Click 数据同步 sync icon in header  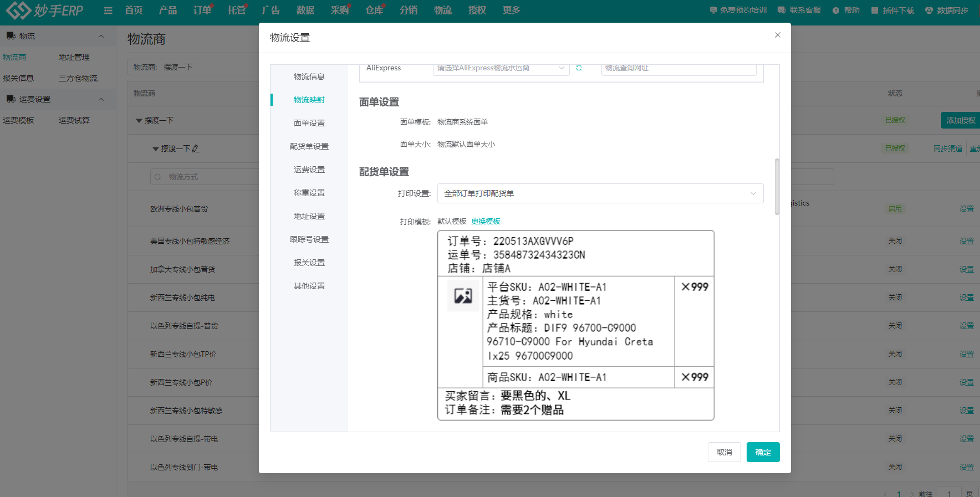point(929,11)
